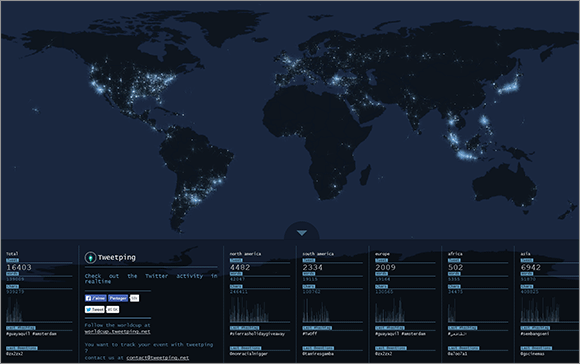Viewport: 580px width, 364px height.
Task: Select the africa count 502
Action: click(455, 267)
